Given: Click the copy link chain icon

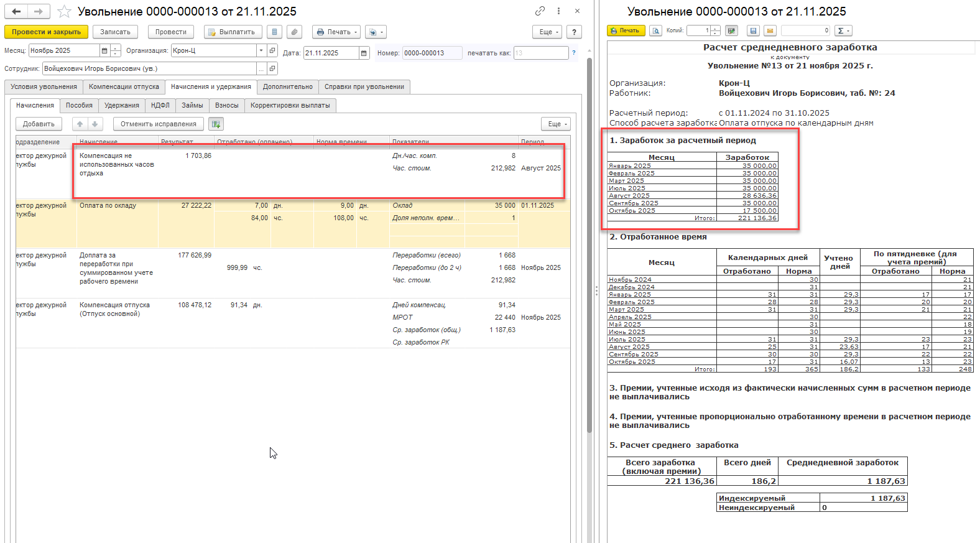Looking at the screenshot, I should 540,11.
